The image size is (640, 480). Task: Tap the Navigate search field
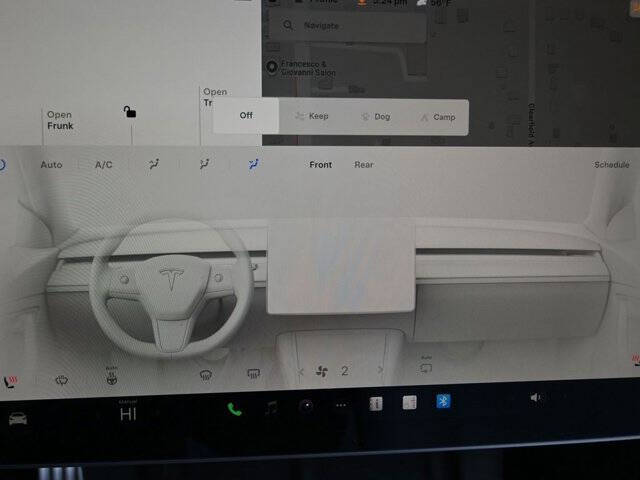tap(348, 26)
